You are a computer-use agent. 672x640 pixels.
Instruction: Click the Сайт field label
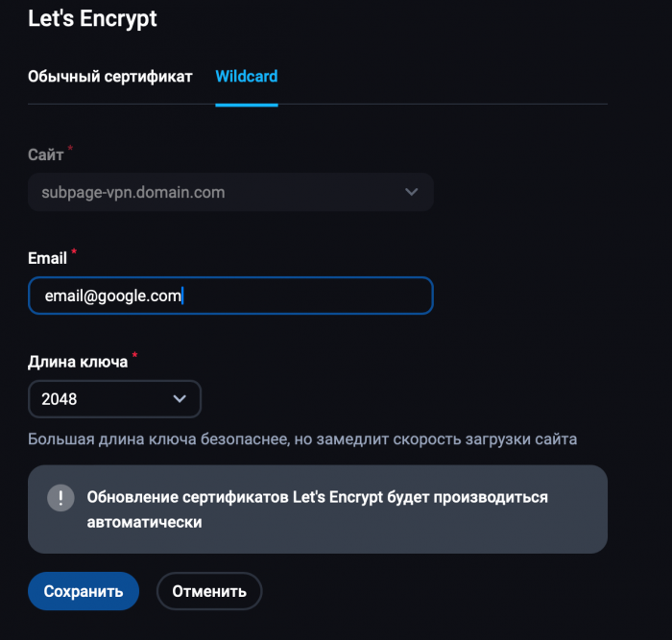(45, 154)
